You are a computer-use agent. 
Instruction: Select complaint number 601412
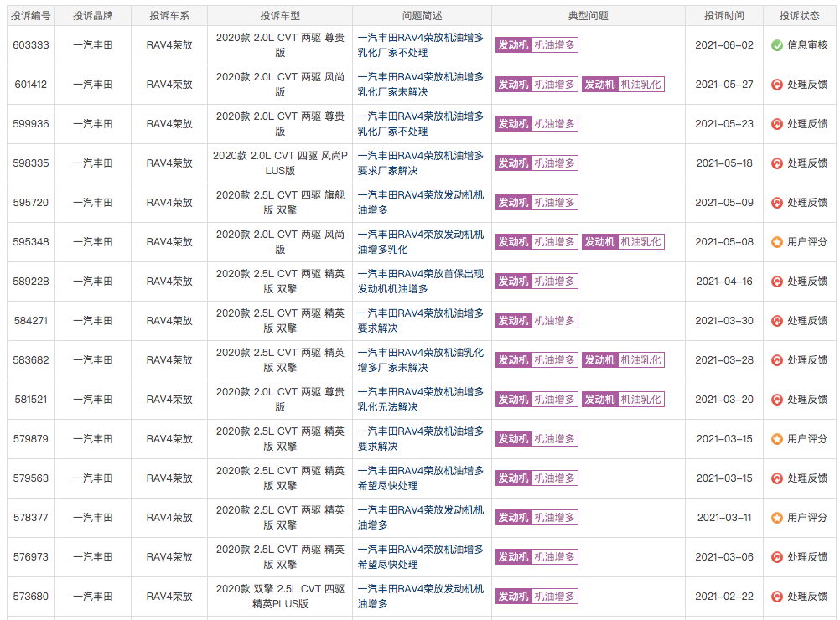[x=31, y=85]
